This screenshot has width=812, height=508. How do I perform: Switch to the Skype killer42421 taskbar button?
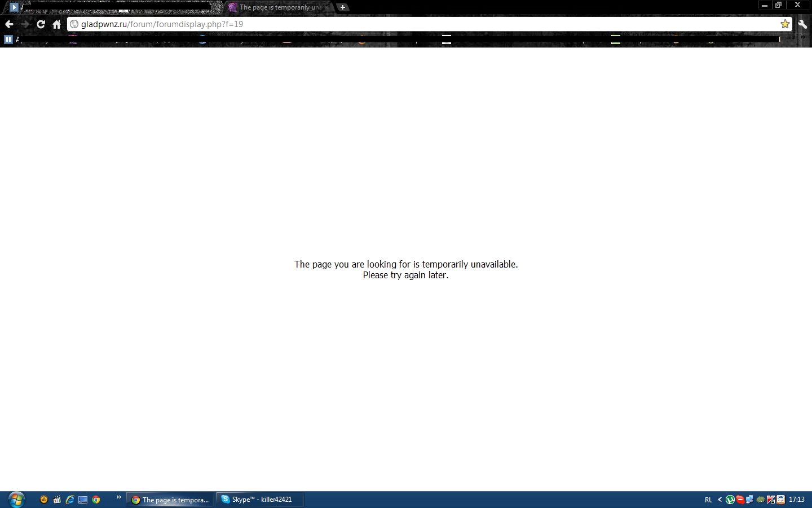pos(261,500)
